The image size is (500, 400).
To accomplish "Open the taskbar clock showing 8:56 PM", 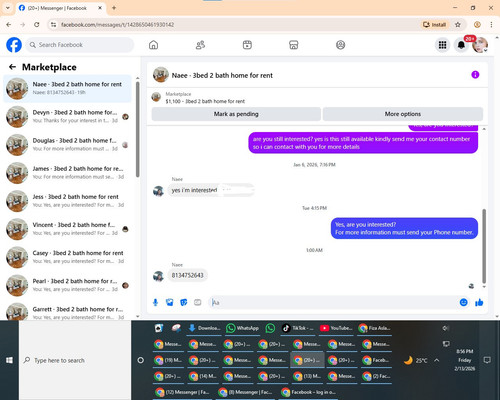I will (x=465, y=360).
